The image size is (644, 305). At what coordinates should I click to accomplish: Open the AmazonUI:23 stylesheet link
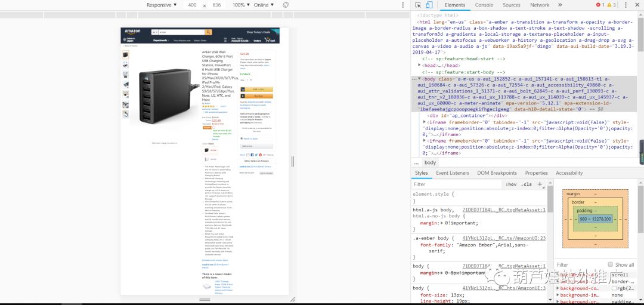pyautogui.click(x=504, y=238)
